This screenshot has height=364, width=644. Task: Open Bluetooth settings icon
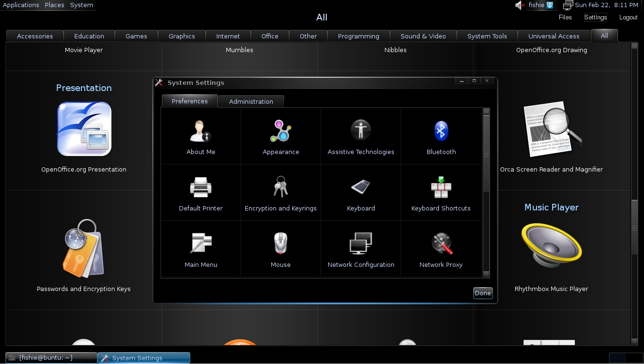pyautogui.click(x=441, y=131)
